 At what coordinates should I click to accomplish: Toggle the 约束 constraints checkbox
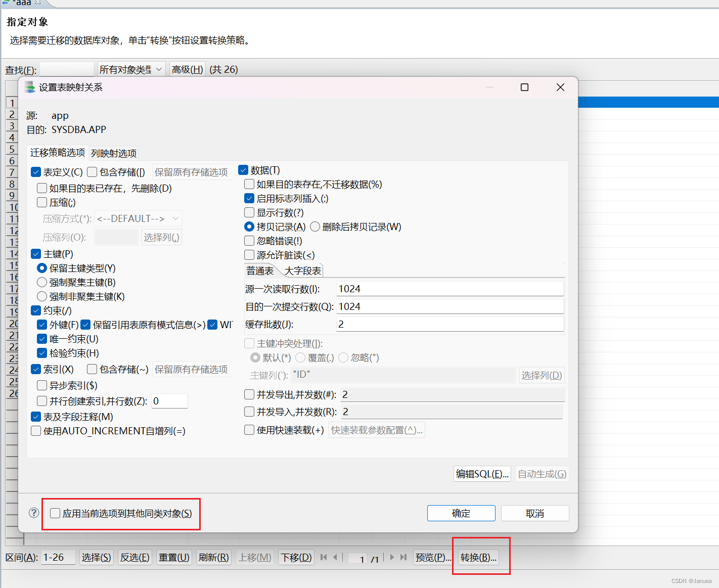(36, 310)
